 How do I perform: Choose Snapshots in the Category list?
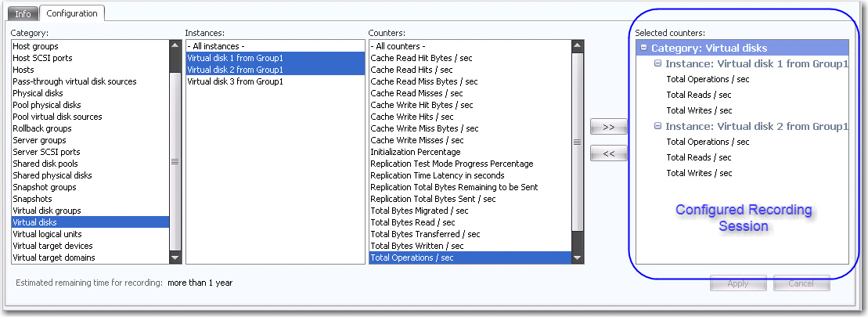point(32,199)
